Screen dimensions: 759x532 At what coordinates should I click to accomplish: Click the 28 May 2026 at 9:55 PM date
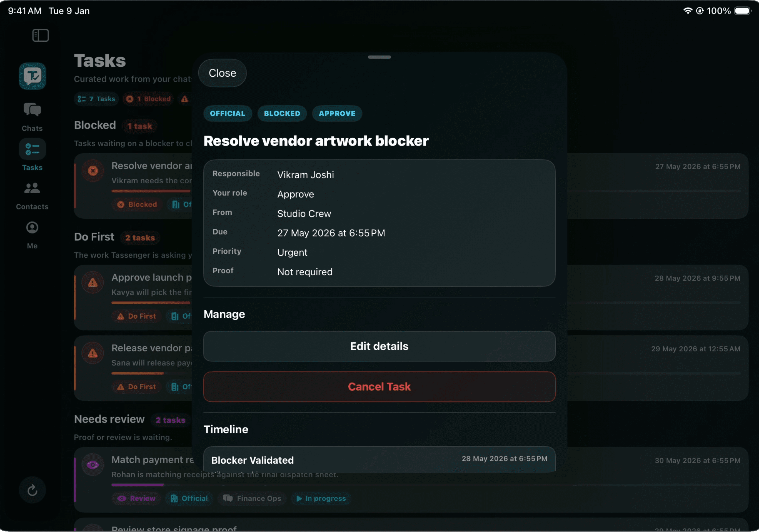[x=698, y=278]
